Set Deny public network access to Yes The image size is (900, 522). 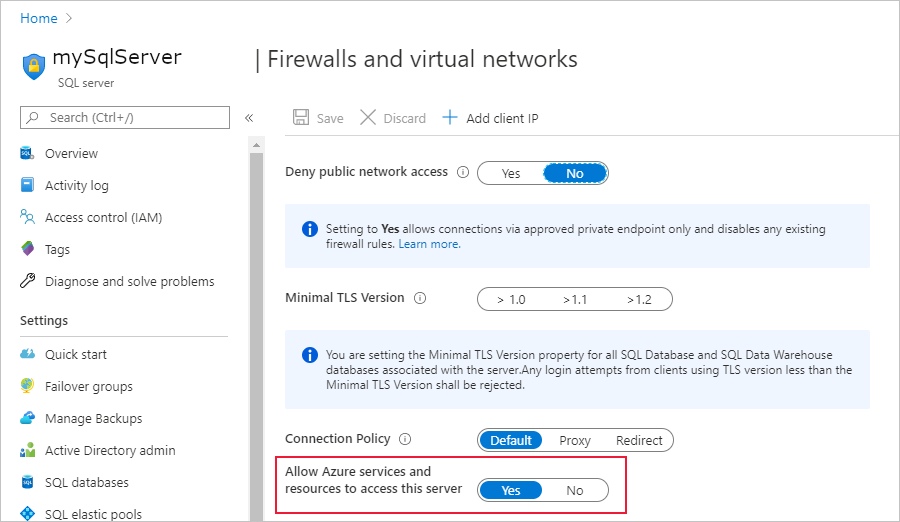[x=511, y=173]
